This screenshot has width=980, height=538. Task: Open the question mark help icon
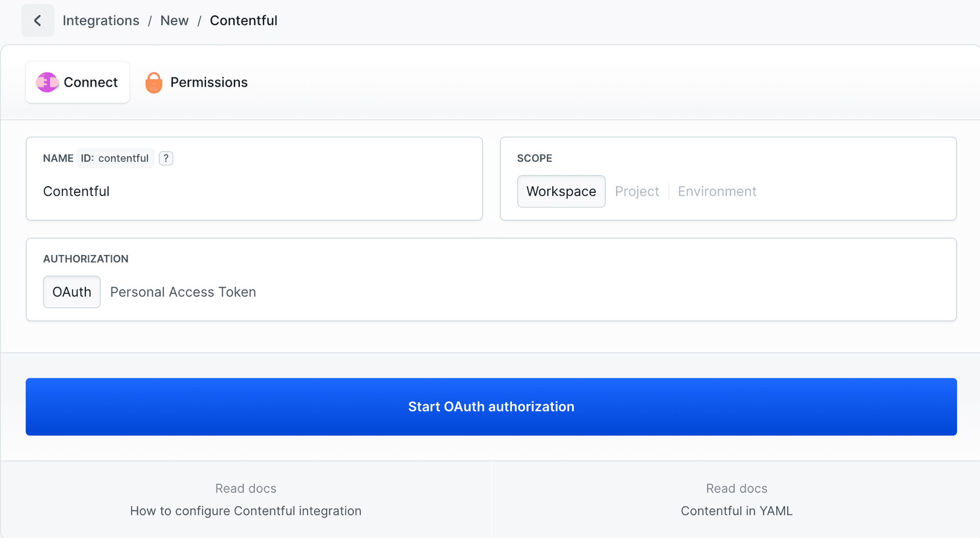166,158
